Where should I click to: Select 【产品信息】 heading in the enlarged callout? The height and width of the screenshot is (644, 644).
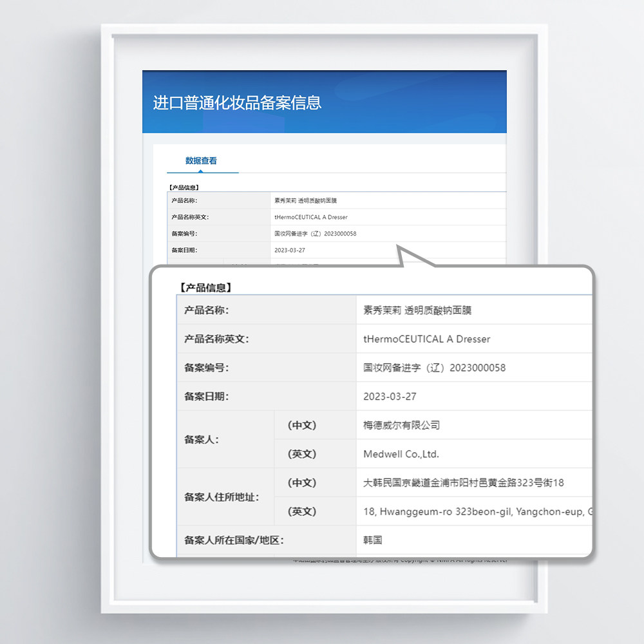point(205,287)
